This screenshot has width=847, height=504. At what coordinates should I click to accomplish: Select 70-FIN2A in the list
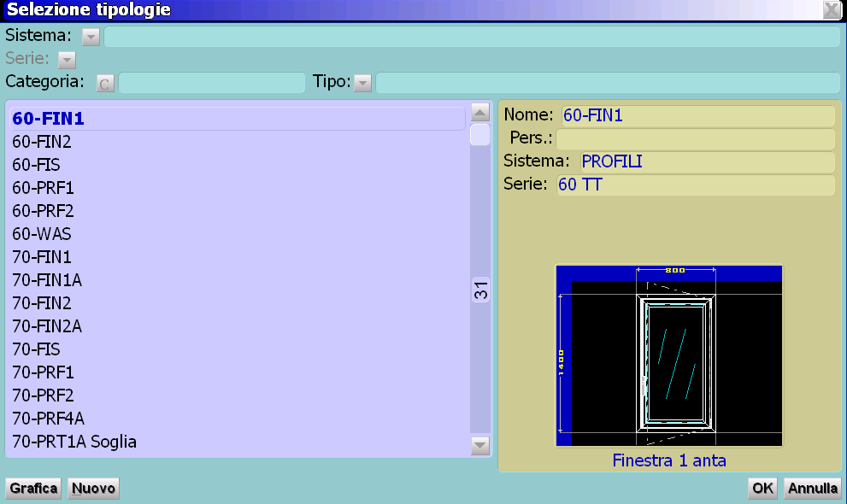238,326
